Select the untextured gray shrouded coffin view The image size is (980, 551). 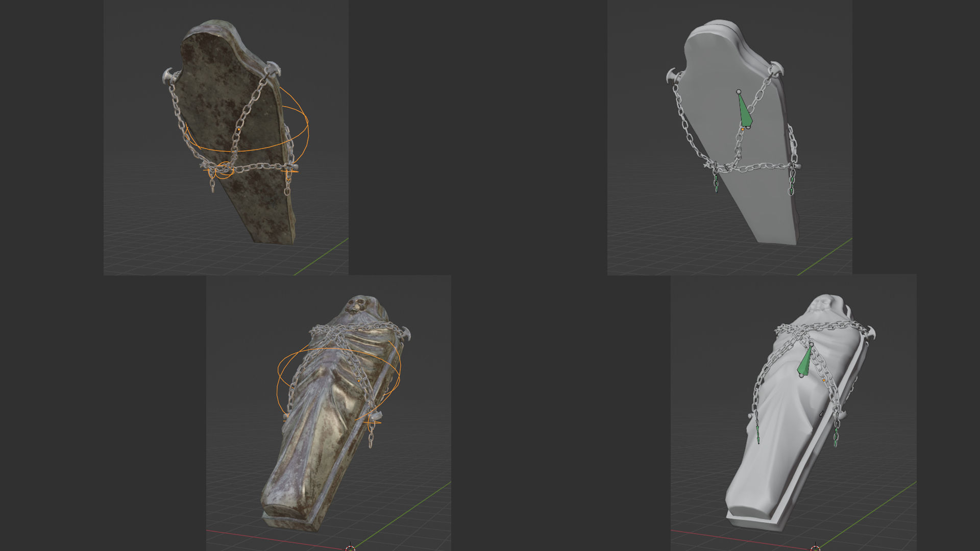tap(793, 413)
